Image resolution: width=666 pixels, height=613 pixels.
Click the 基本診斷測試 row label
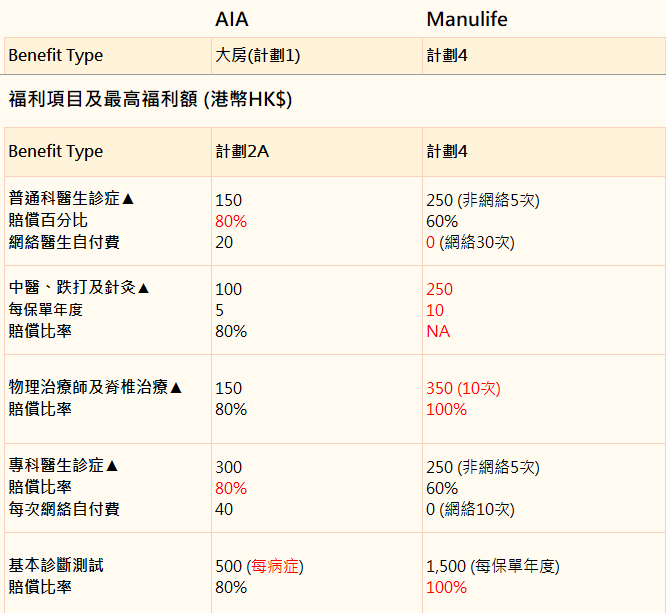(x=56, y=565)
